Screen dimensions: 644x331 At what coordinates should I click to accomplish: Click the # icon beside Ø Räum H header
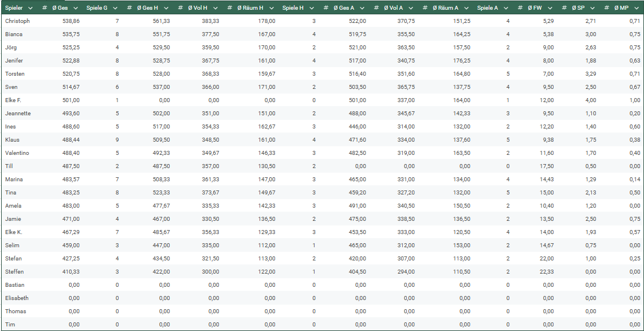(230, 8)
